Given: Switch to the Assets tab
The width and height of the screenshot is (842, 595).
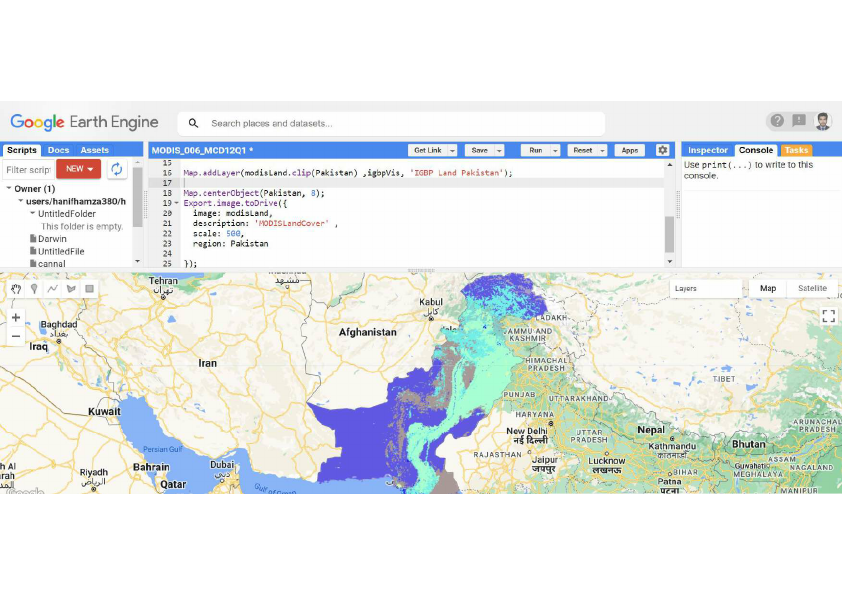Looking at the screenshot, I should [x=95, y=150].
